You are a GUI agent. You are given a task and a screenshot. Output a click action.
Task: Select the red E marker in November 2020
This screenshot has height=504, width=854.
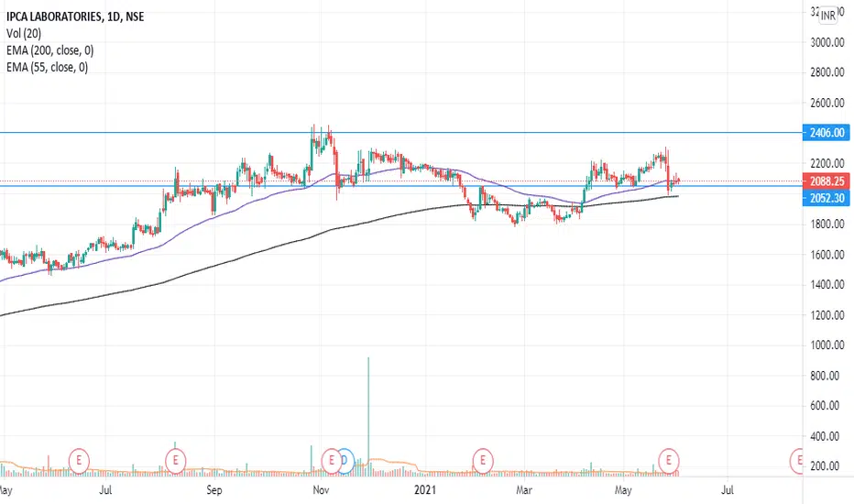331,460
